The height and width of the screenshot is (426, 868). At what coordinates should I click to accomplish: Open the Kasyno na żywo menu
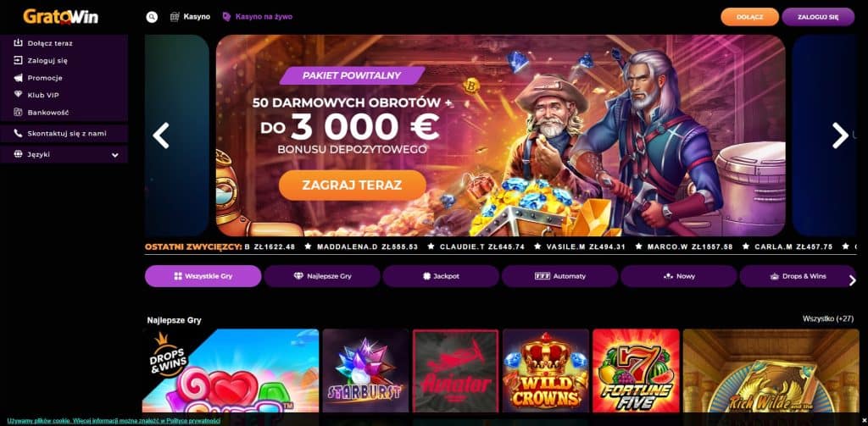pyautogui.click(x=257, y=17)
